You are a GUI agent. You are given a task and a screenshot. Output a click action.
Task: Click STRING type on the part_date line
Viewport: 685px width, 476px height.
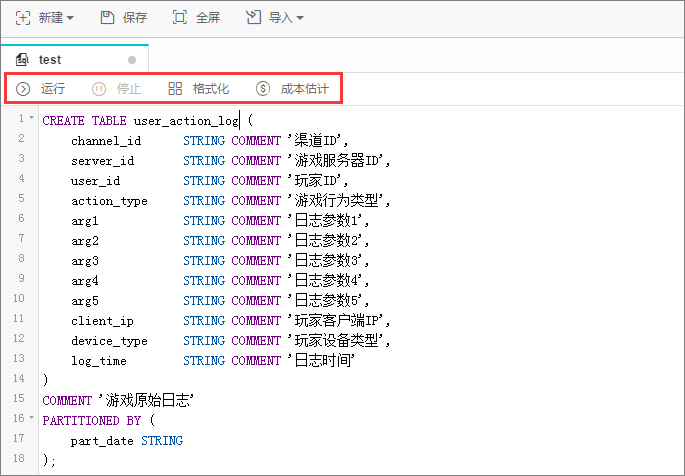(x=162, y=441)
